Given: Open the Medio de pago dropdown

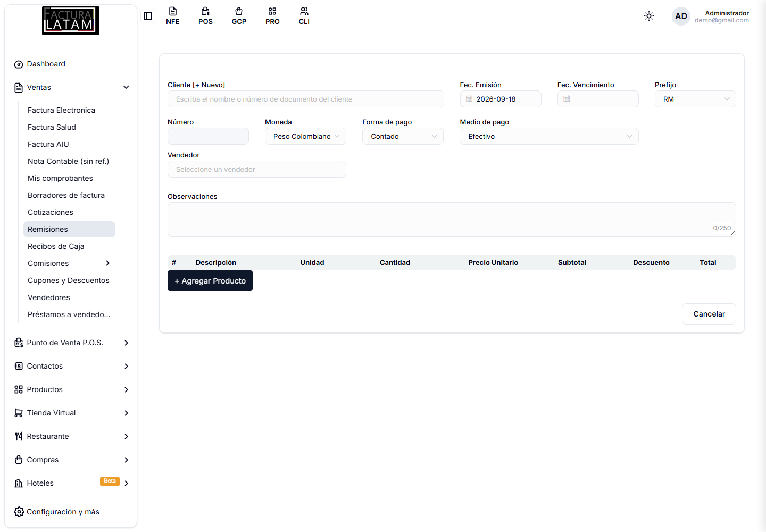Looking at the screenshot, I should coord(549,136).
